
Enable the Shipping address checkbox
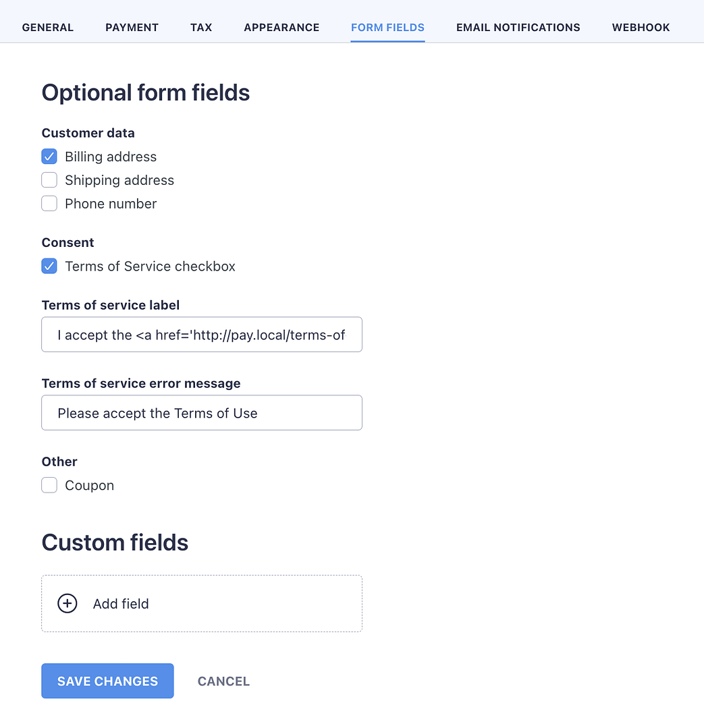pyautogui.click(x=49, y=180)
